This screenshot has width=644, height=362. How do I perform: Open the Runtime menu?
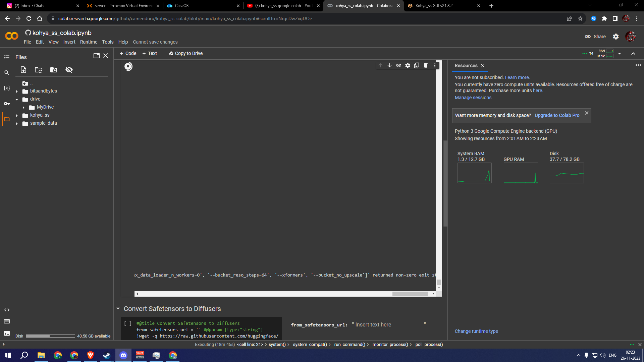point(89,42)
